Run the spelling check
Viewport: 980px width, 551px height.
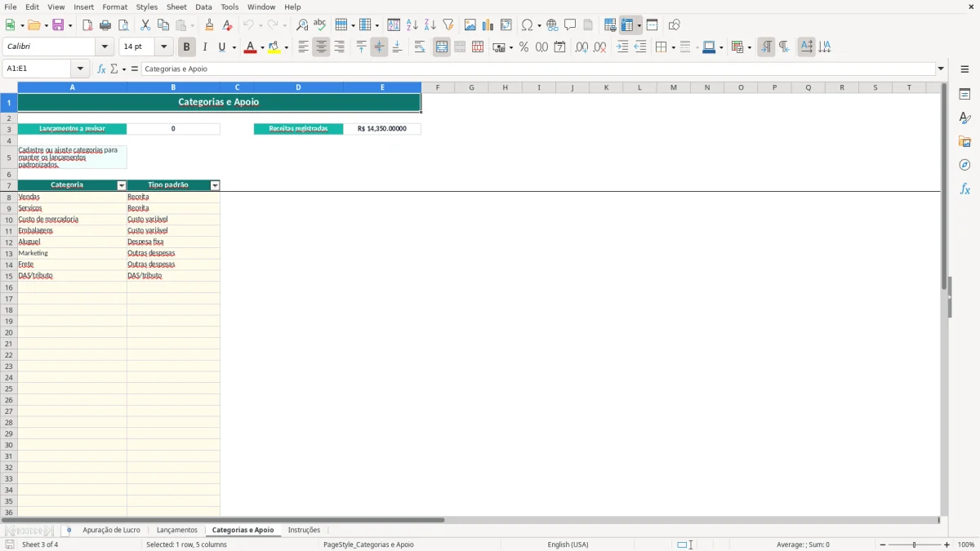tap(320, 25)
